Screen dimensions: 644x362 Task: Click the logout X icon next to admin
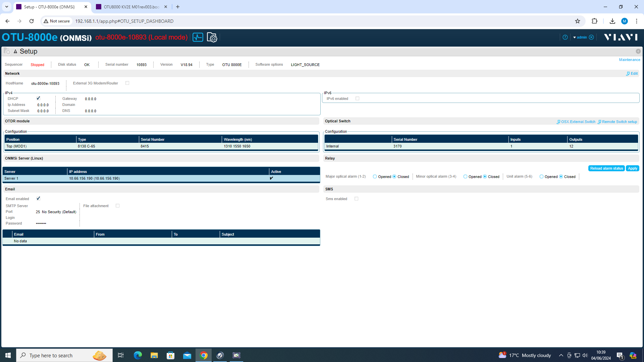[591, 37]
